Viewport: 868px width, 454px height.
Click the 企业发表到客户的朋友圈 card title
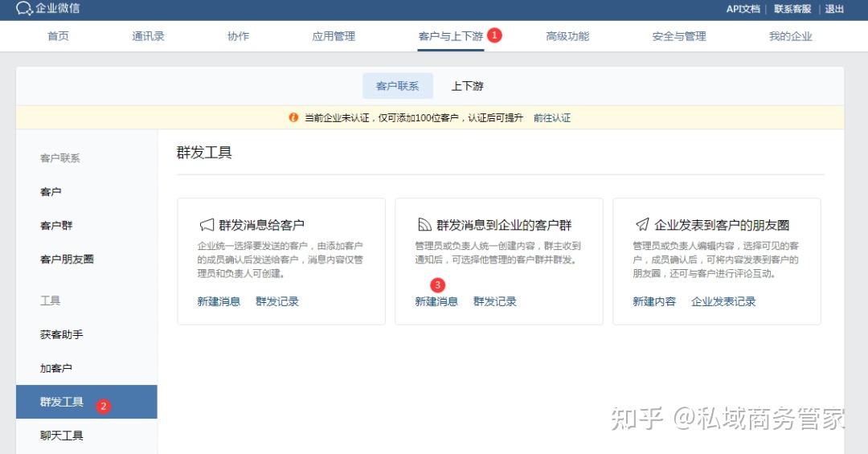click(x=722, y=225)
